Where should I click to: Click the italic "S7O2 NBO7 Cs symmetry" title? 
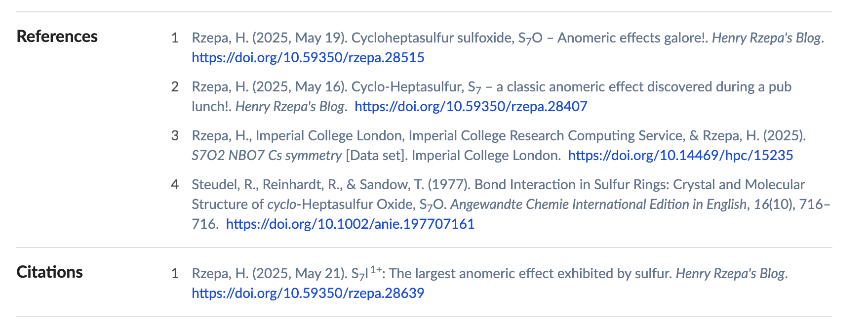point(267,156)
